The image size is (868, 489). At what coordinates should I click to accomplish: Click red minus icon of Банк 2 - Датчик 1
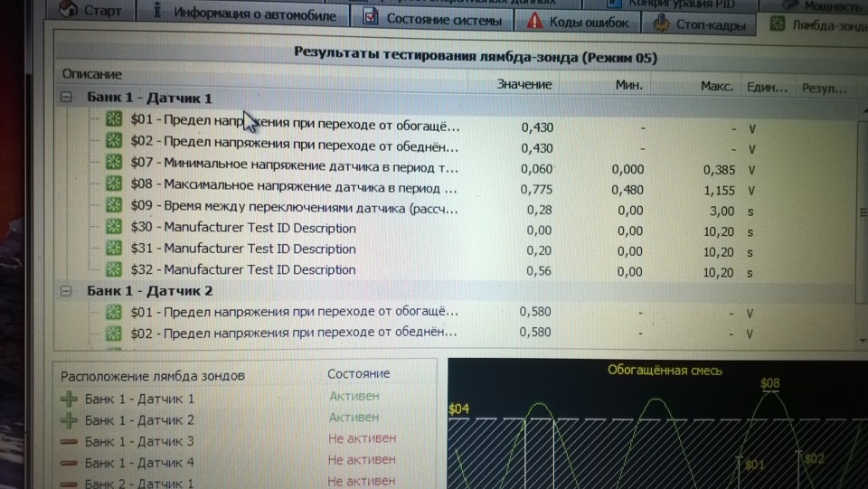70,484
